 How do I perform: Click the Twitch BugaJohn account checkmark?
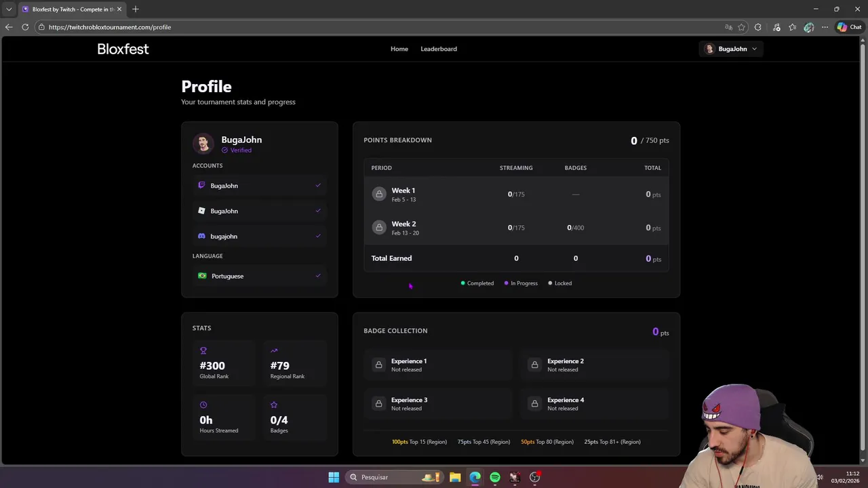click(x=318, y=185)
